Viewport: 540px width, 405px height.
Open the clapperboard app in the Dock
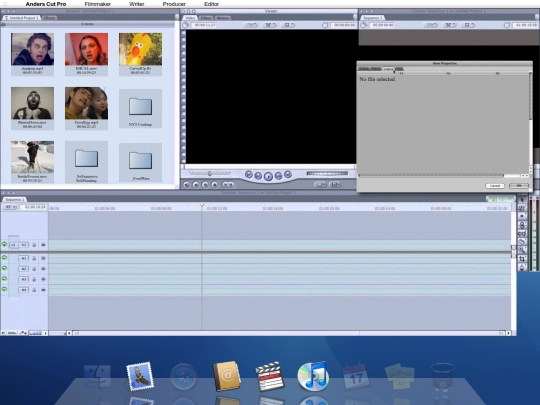270,376
